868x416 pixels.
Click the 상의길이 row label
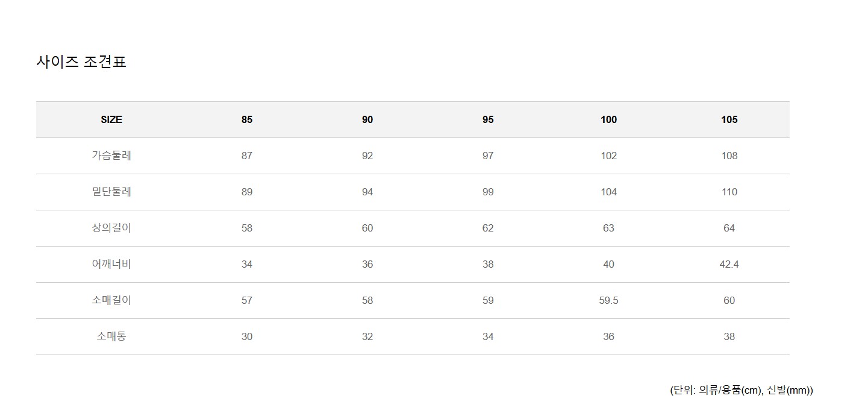(x=111, y=228)
